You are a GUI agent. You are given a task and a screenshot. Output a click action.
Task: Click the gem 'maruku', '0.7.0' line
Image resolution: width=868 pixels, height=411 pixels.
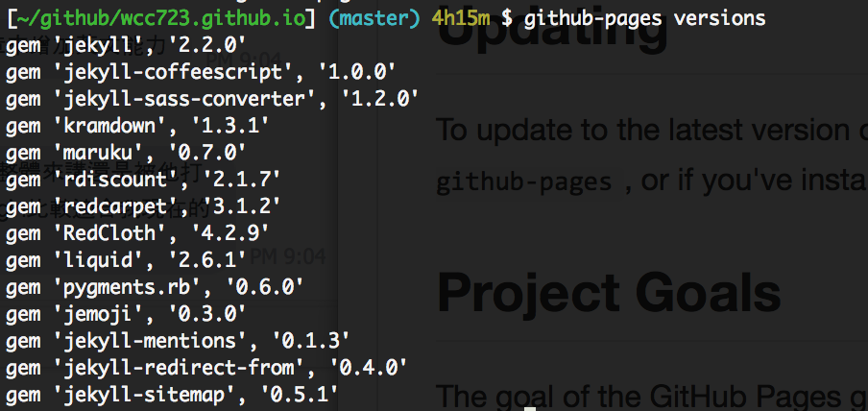(126, 153)
